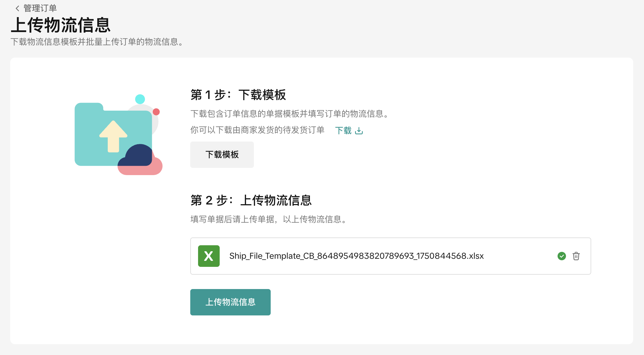
Task: Click the large 上传物流信息 page title
Action: (61, 25)
